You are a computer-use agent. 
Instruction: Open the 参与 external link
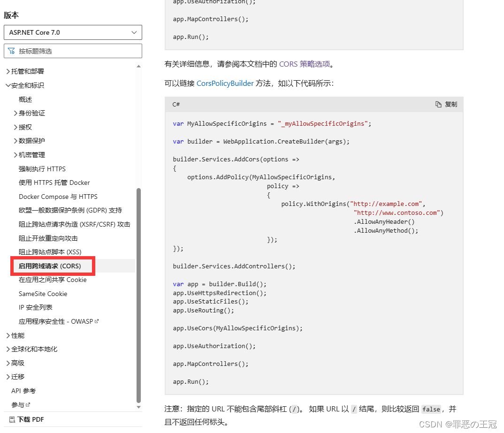(x=21, y=405)
